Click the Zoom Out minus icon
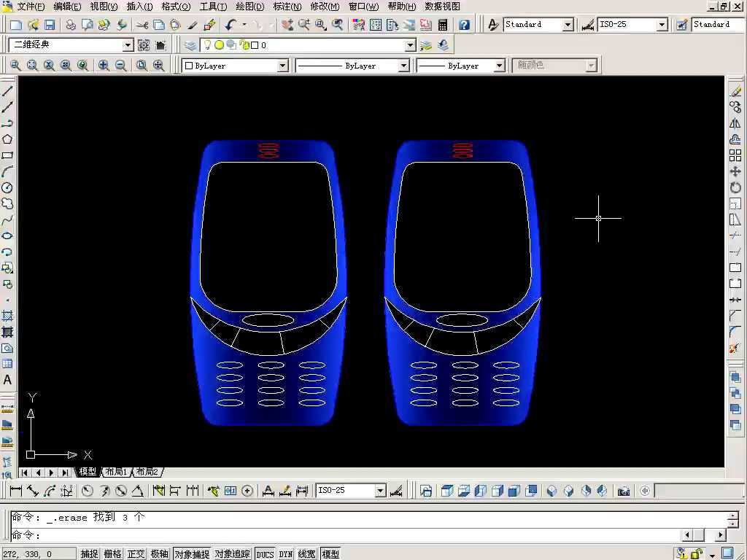This screenshot has height=560, width=747. pos(121,65)
